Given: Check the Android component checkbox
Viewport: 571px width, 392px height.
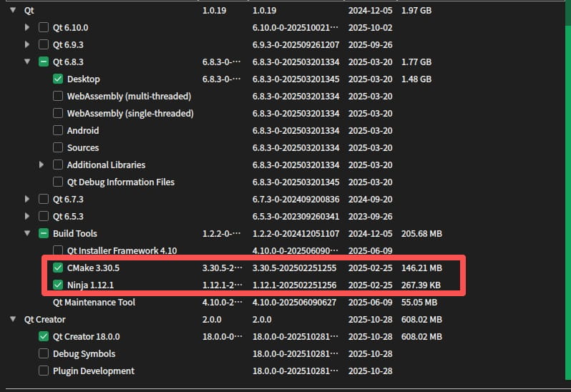Looking at the screenshot, I should [58, 130].
